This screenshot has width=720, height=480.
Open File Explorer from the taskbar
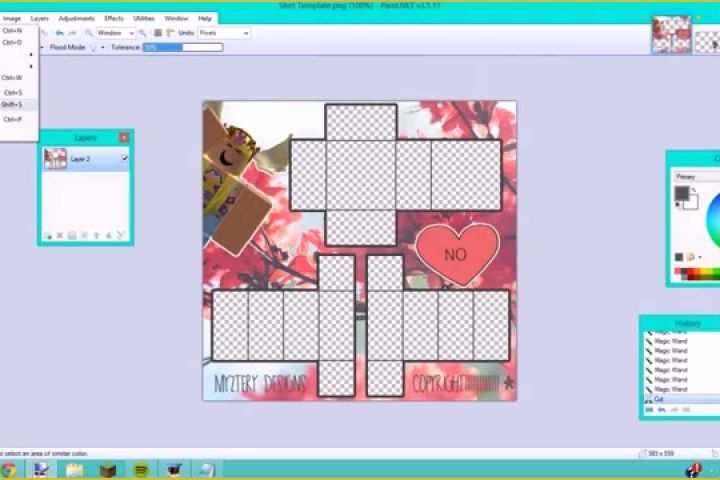74,470
